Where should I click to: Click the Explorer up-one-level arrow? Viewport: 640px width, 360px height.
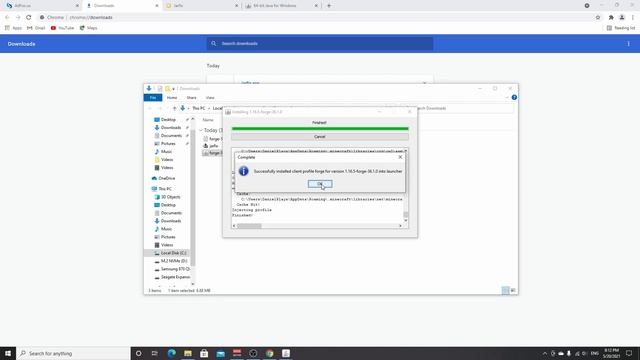[174, 108]
